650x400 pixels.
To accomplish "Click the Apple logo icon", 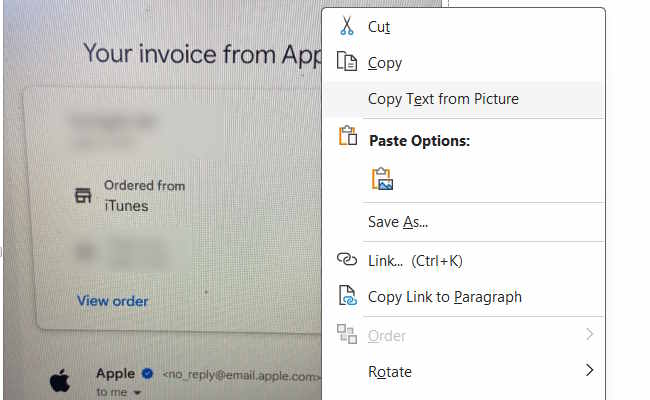I will (x=60, y=381).
